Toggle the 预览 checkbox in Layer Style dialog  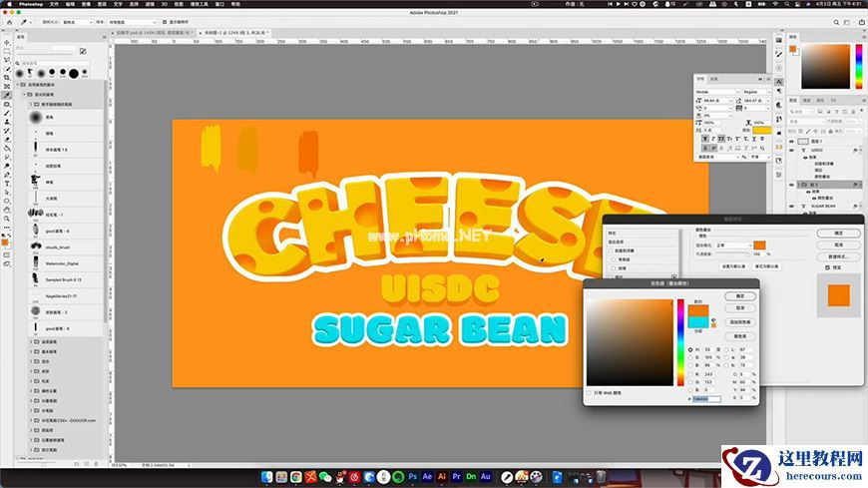click(x=826, y=266)
